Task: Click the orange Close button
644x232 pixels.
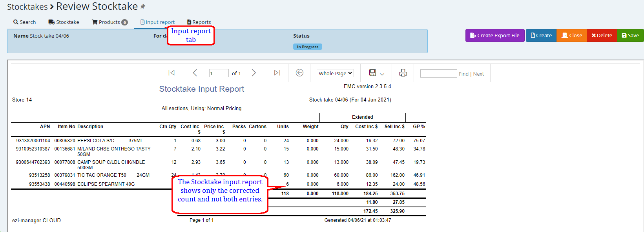Action: point(572,36)
